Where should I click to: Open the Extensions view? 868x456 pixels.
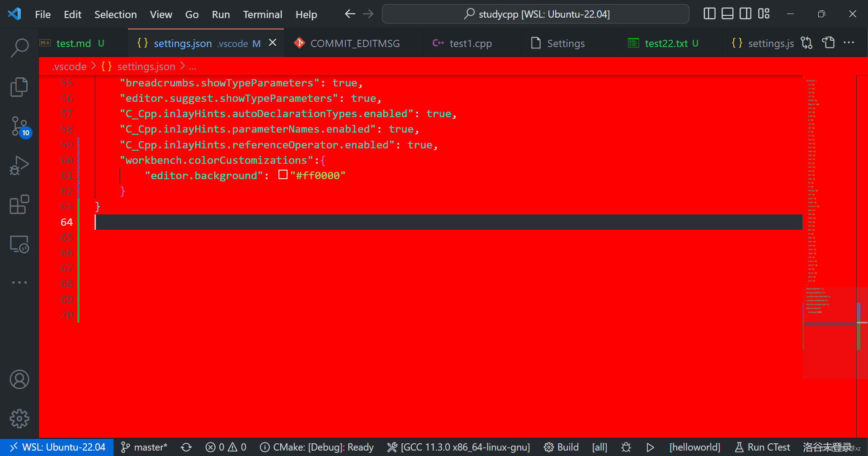click(x=19, y=204)
